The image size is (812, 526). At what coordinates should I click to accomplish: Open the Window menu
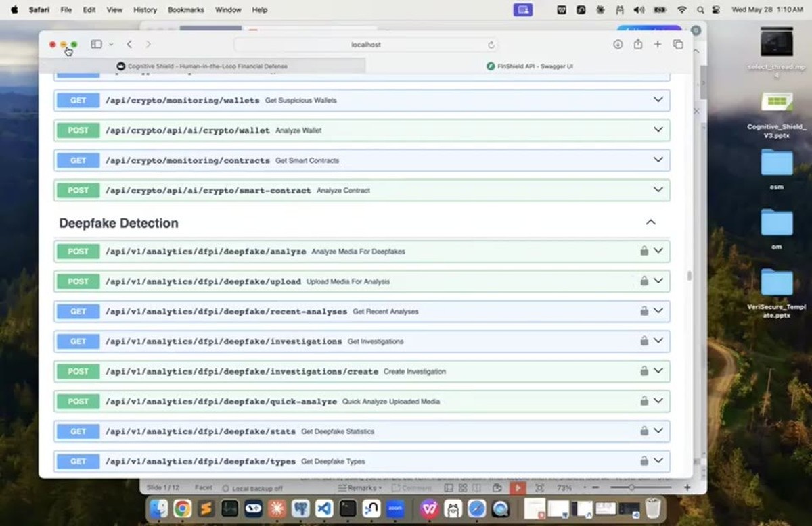click(228, 10)
